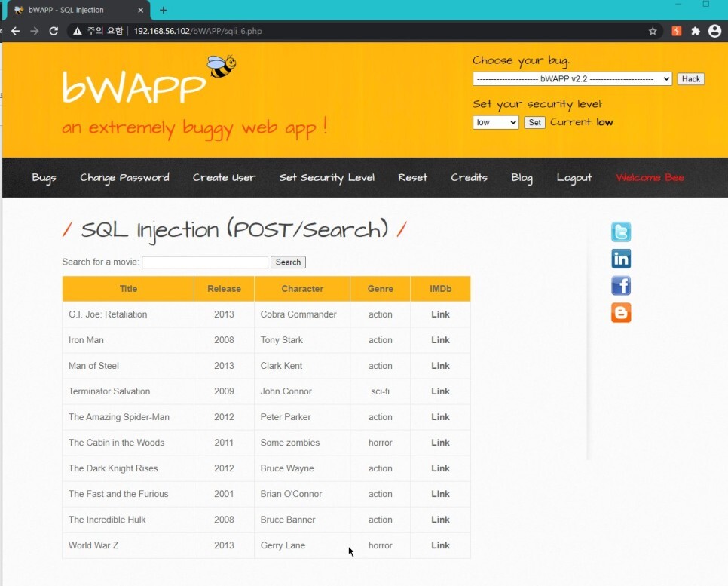Click Reset in the navigation bar
This screenshot has height=586, width=728.
[412, 177]
